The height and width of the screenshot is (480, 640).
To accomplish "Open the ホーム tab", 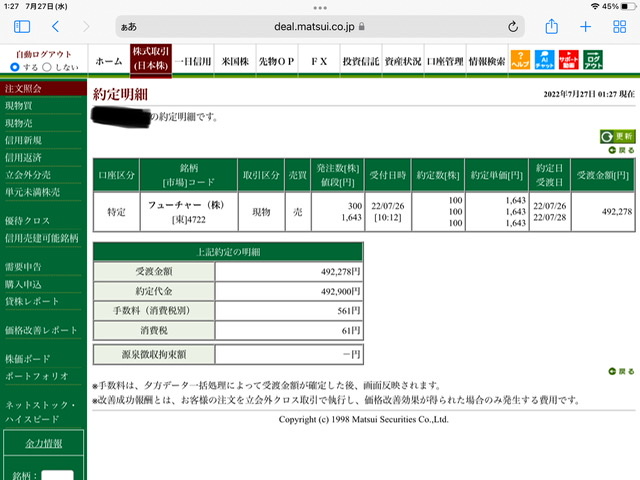I will 109,61.
